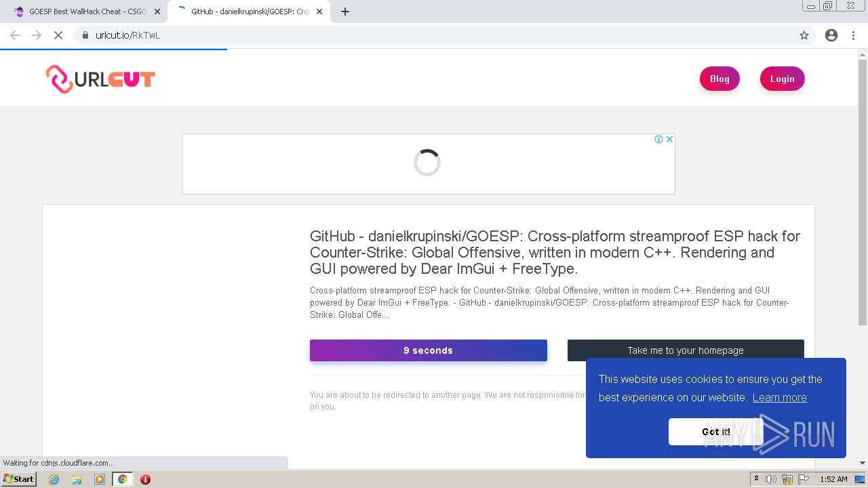Dismiss cookies with Got it!

(x=715, y=432)
